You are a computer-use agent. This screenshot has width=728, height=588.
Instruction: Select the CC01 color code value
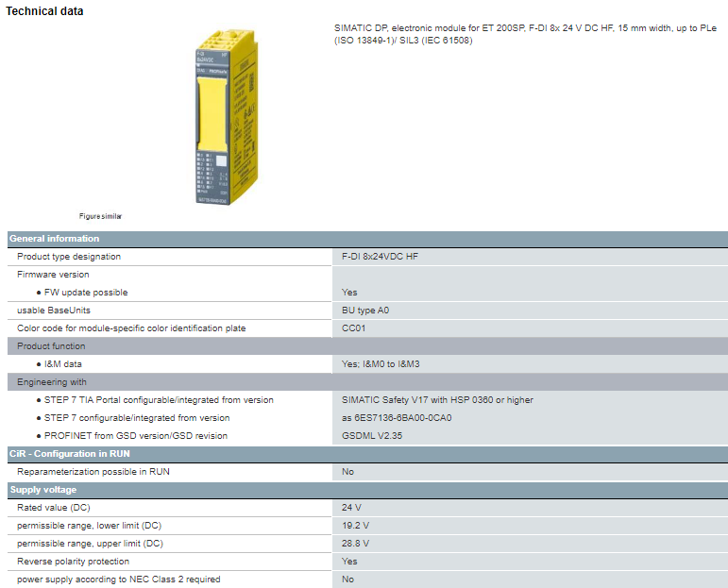pos(354,328)
